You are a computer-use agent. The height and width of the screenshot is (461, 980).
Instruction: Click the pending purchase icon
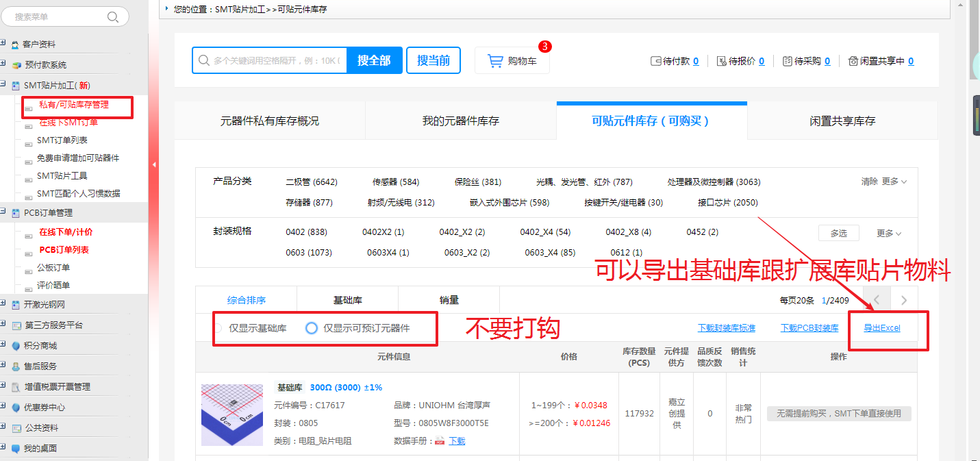[787, 61]
